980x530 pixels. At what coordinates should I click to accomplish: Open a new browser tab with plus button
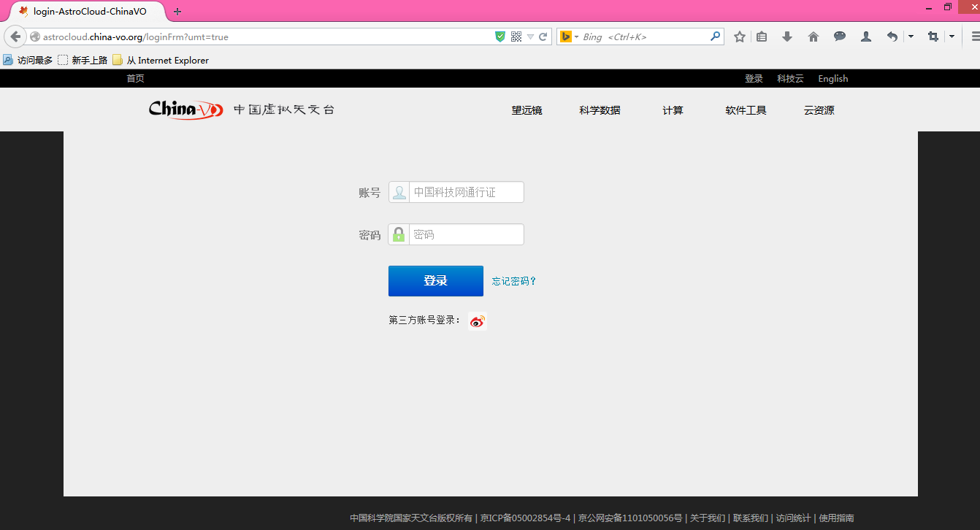point(177,12)
